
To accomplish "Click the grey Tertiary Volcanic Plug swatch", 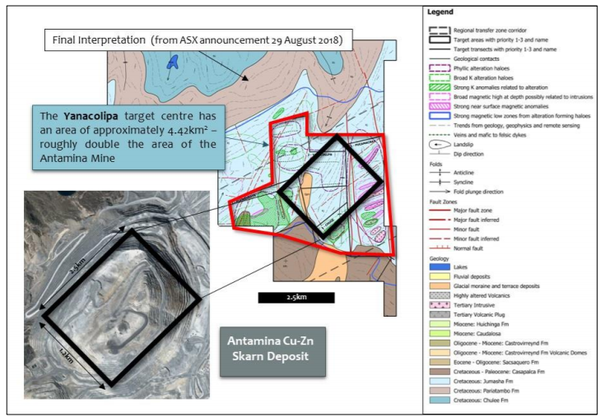I will coord(439,314).
